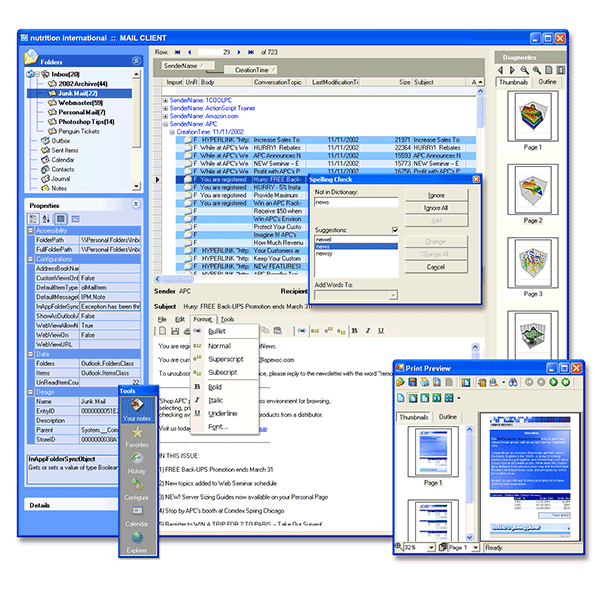Click Alphabetical sort icon in Properties toolbar
600x600 pixels.
pyautogui.click(x=46, y=219)
